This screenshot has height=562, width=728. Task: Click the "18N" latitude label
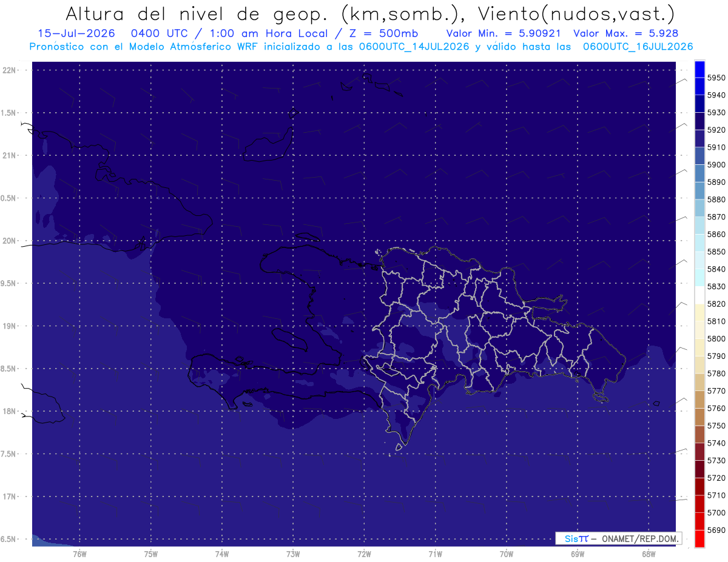8,411
